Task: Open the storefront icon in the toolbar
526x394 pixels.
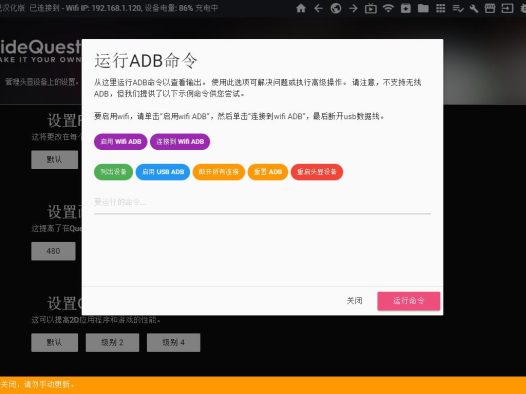Action: [x=490, y=8]
